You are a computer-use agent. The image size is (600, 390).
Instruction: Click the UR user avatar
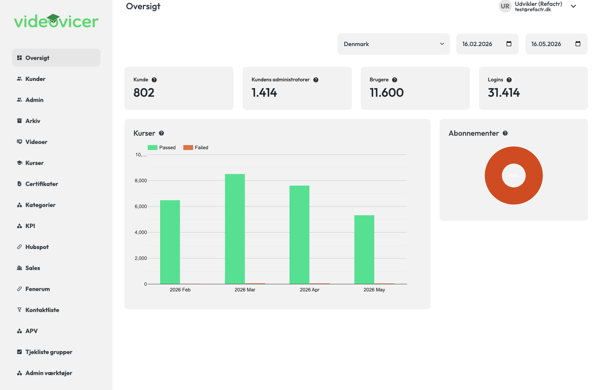(x=505, y=7)
